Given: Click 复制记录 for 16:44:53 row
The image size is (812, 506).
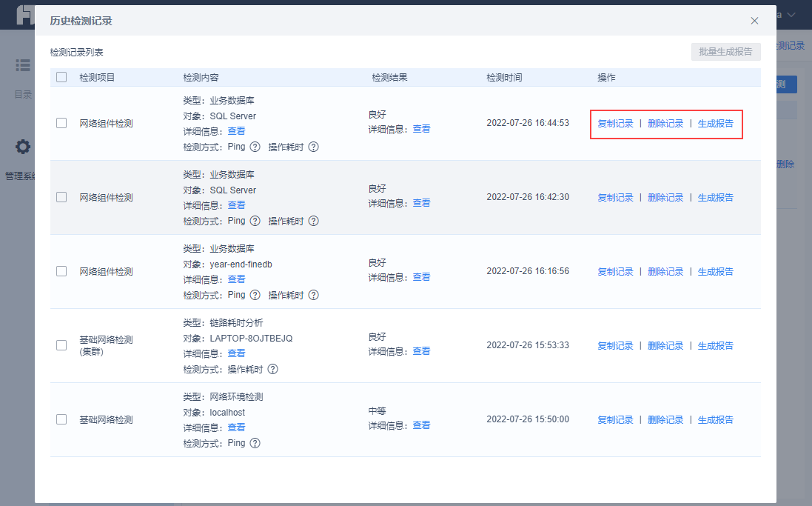Looking at the screenshot, I should coord(615,124).
